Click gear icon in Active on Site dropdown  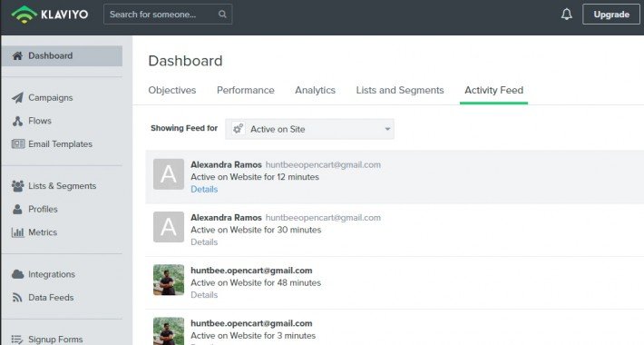(239, 129)
